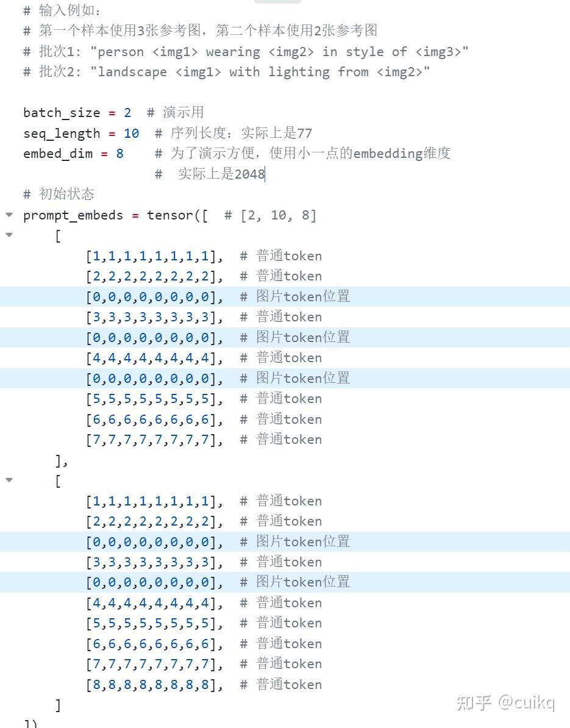
Task: Click first batch row [6,6,6,6,6,6,6,6]
Action: coord(204,419)
